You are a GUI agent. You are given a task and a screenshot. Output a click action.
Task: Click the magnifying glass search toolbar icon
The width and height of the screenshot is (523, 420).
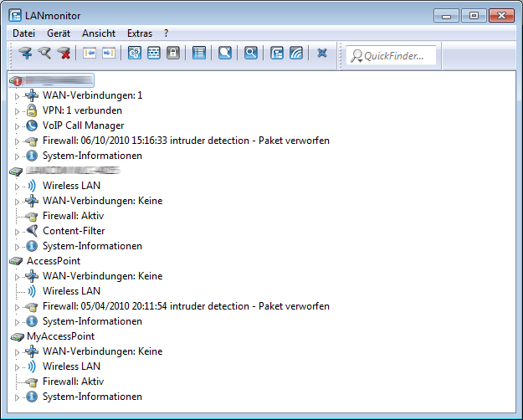click(x=250, y=54)
